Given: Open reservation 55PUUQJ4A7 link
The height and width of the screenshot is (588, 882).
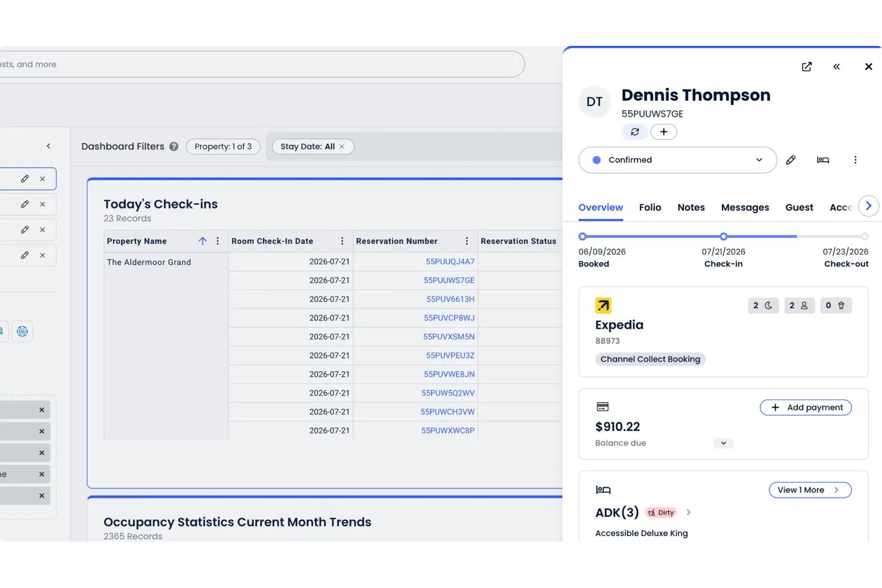Looking at the screenshot, I should pos(450,262).
